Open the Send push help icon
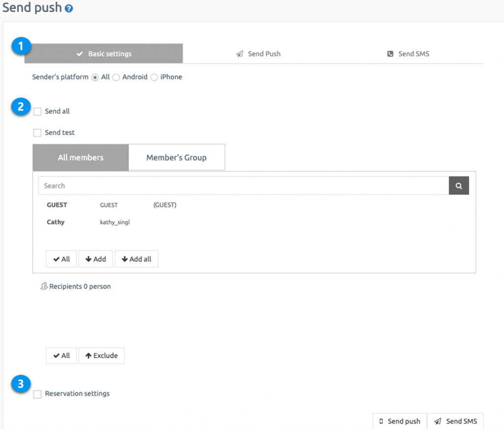This screenshot has height=429, width=504. coord(68,8)
